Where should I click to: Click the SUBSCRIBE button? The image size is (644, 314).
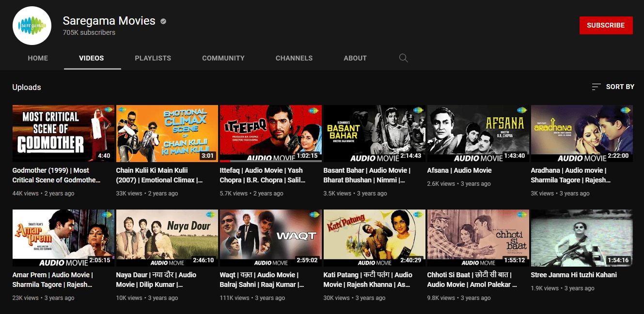point(606,25)
